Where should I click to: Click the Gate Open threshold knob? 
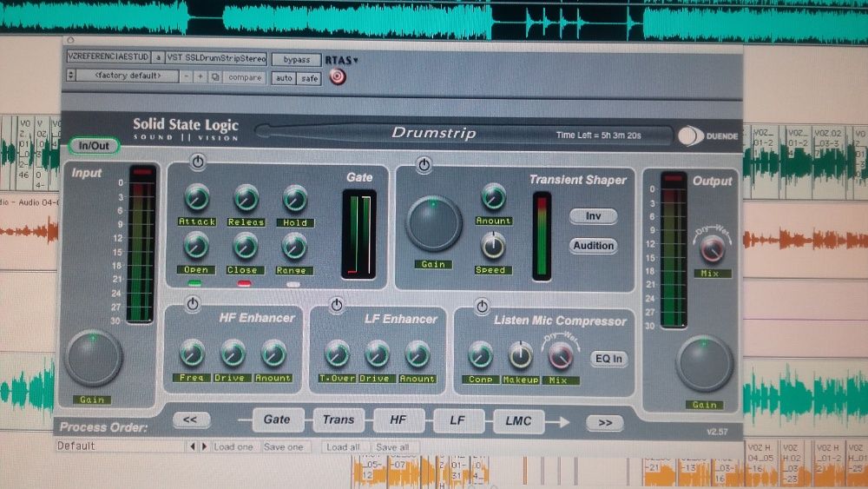point(196,246)
